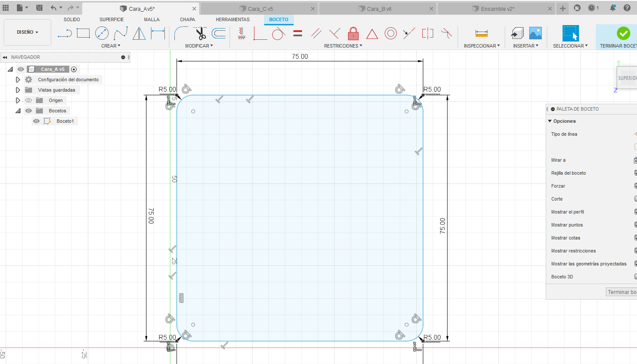Apply Perpendicular constraint

(x=335, y=33)
